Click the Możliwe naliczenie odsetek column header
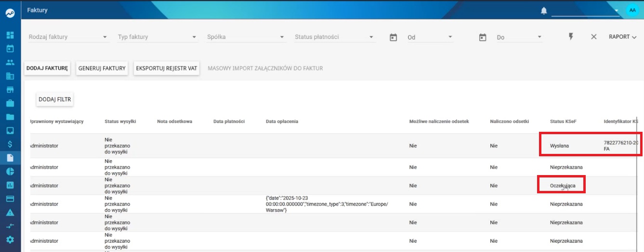 click(439, 121)
